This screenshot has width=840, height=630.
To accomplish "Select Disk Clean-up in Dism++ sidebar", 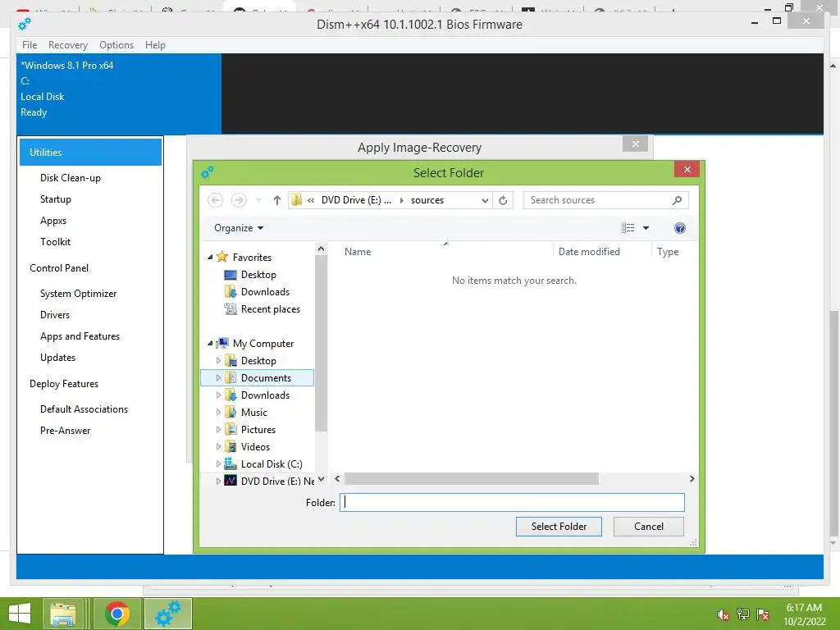I will pos(71,178).
